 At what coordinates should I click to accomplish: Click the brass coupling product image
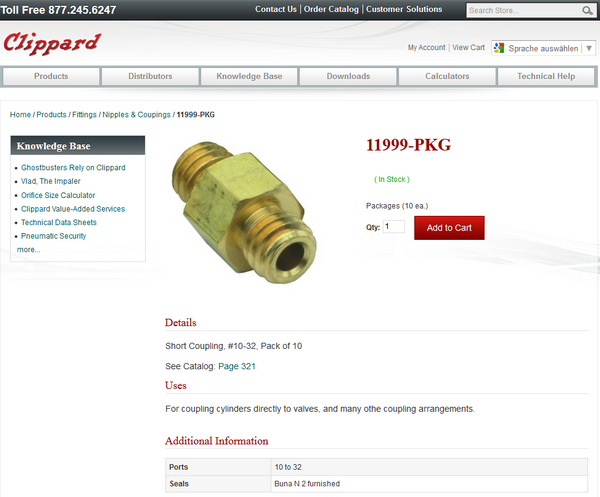244,213
